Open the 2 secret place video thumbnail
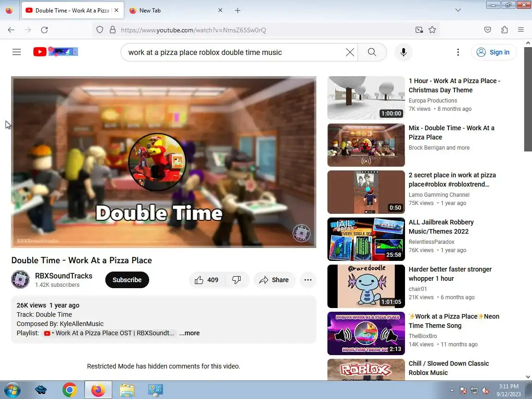 366,192
